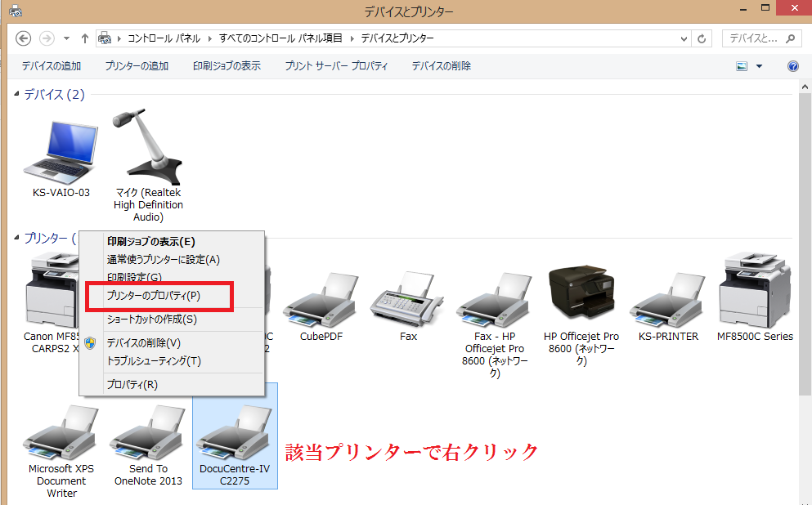This screenshot has height=505, width=812.
Task: Open the help question mark icon
Action: pos(792,66)
